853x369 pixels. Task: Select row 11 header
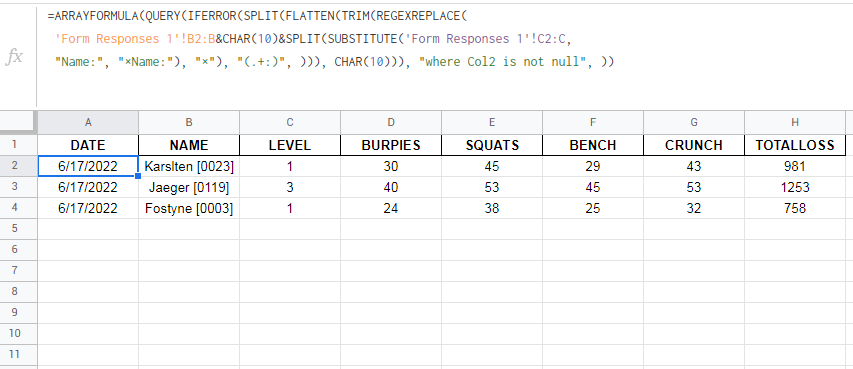[18, 355]
